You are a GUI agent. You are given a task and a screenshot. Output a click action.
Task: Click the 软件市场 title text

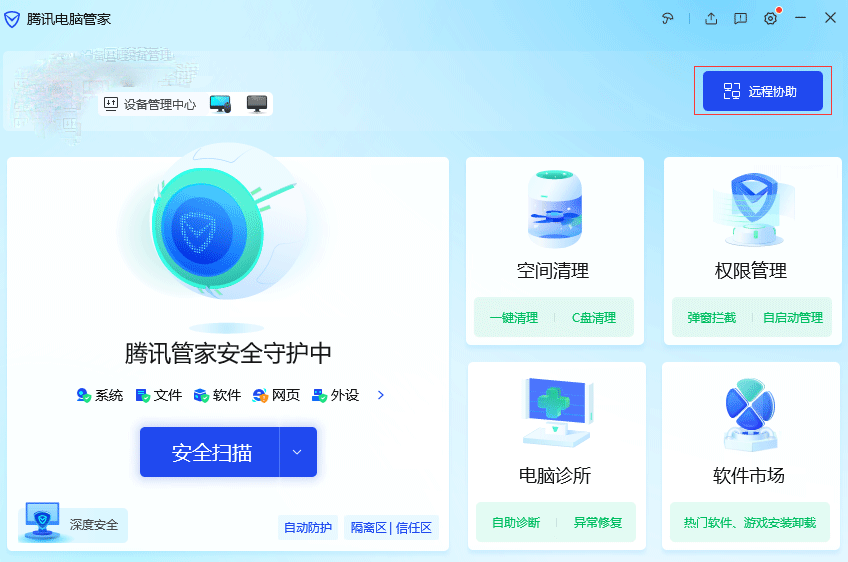(748, 475)
